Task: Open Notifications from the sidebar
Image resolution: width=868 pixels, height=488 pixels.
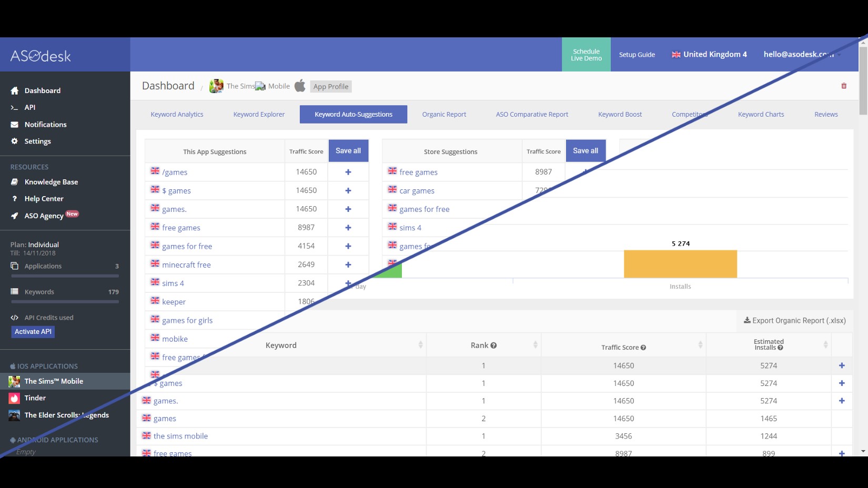Action: point(45,125)
